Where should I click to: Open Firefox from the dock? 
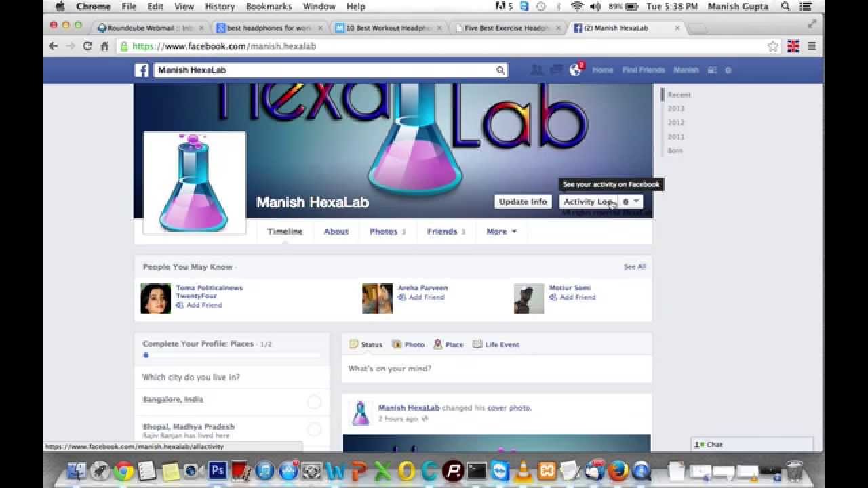[618, 470]
